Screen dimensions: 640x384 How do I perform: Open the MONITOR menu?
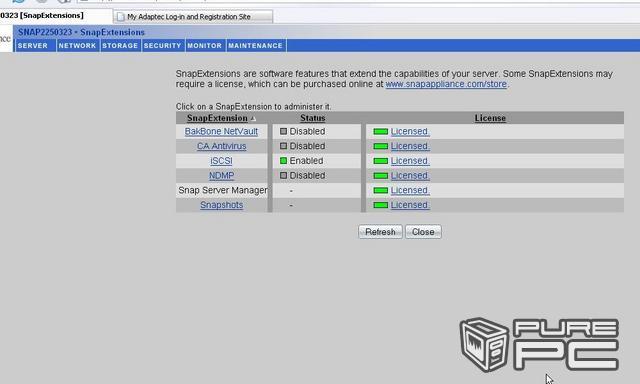click(204, 46)
